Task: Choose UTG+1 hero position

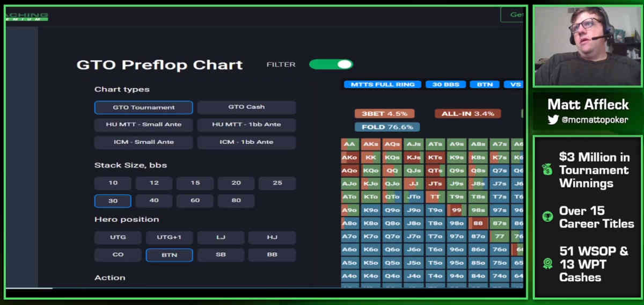Action: 169,237
